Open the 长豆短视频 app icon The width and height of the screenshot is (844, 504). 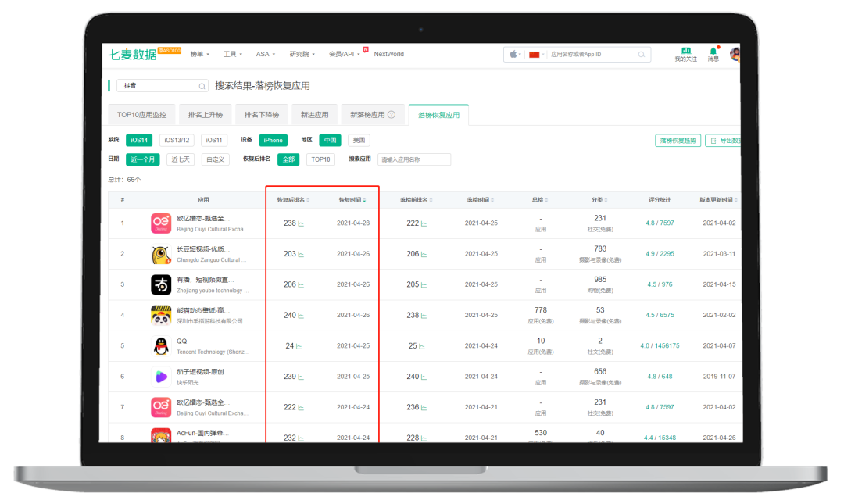(161, 254)
